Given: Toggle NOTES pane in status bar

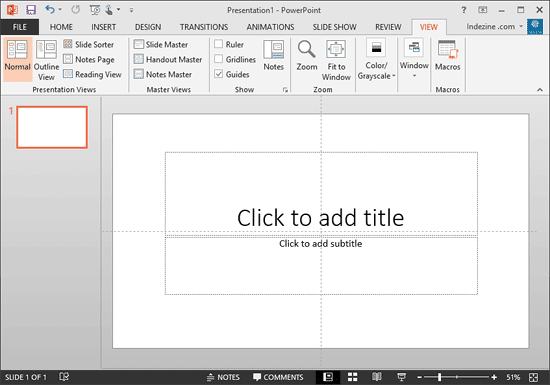Looking at the screenshot, I should [x=223, y=377].
